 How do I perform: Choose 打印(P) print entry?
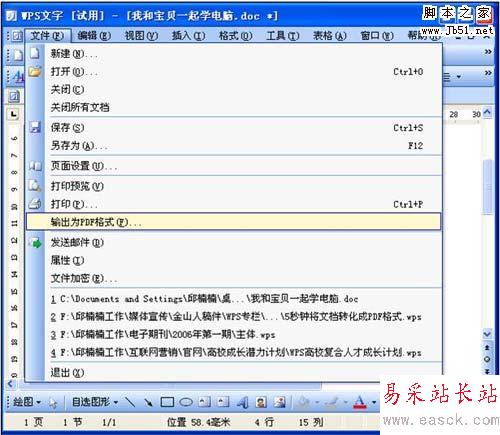point(233,204)
